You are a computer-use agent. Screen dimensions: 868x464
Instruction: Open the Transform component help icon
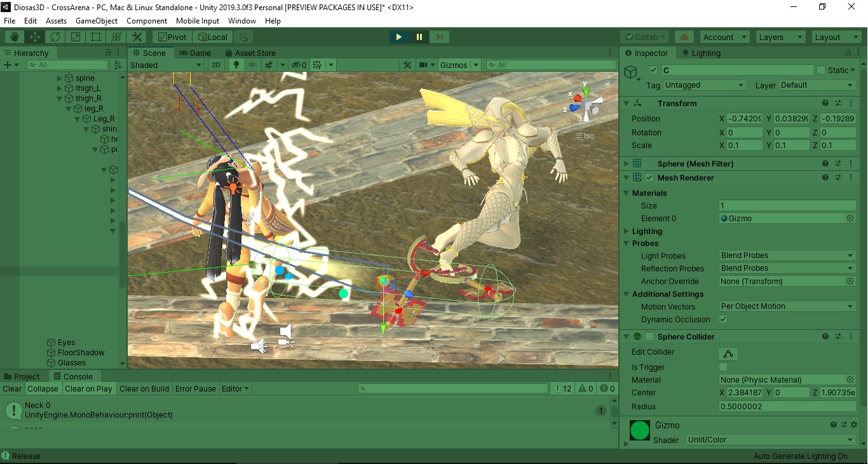[x=825, y=103]
